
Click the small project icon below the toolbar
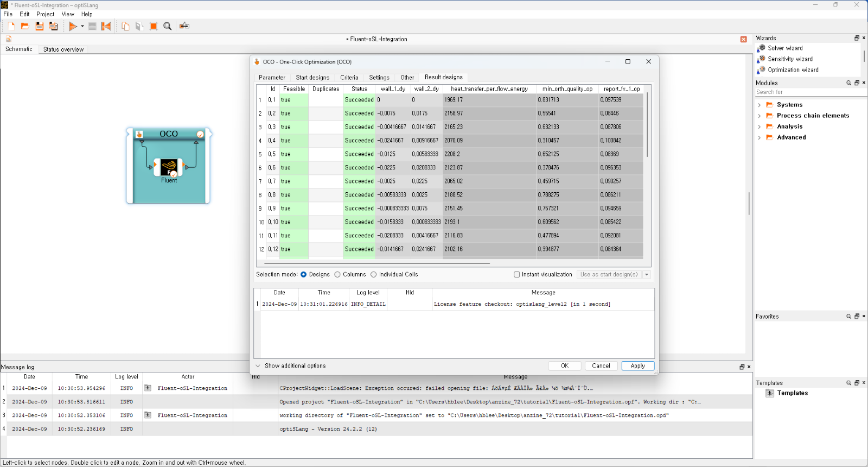pos(9,39)
